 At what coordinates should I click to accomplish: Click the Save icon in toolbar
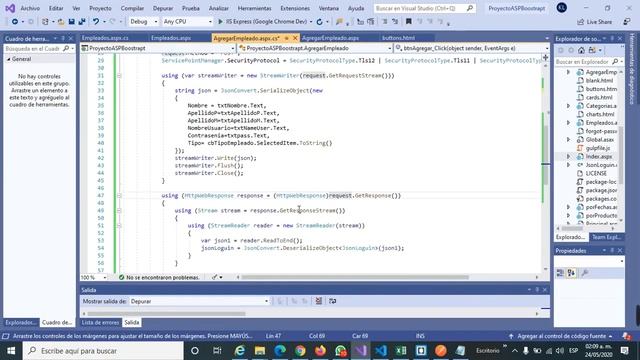(x=71, y=21)
